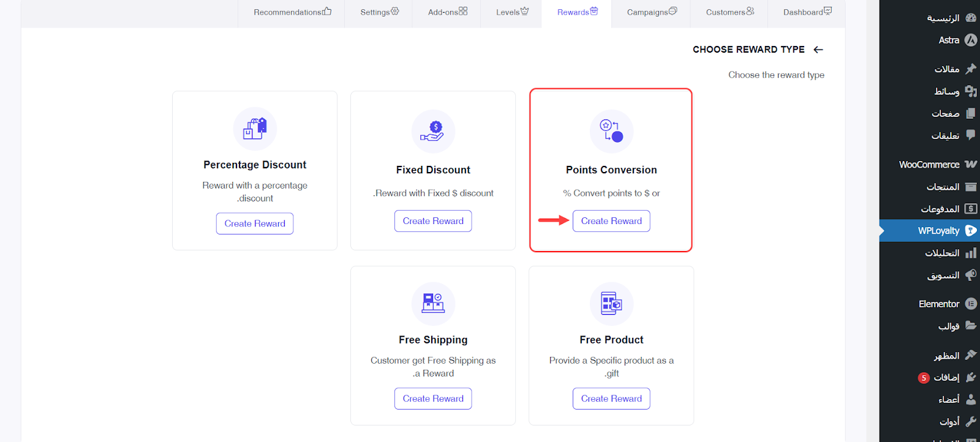
Task: Create a Free Shipping reward
Action: pyautogui.click(x=433, y=399)
